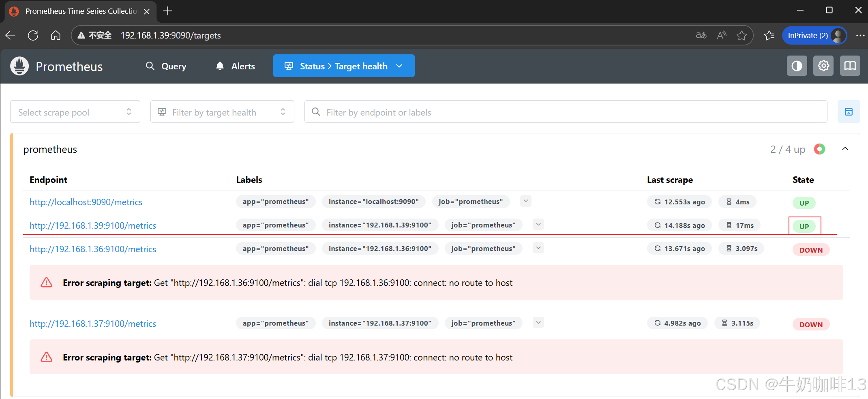
Task: Click the 12.553s ago last scrape badge
Action: (x=679, y=202)
